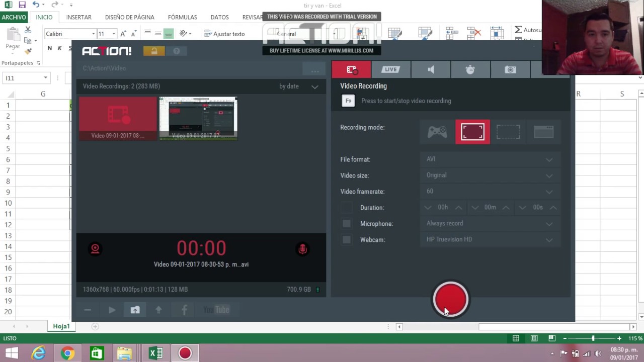644x362 pixels.
Task: Toggle the microphone indicator beside the timer
Action: 302,249
